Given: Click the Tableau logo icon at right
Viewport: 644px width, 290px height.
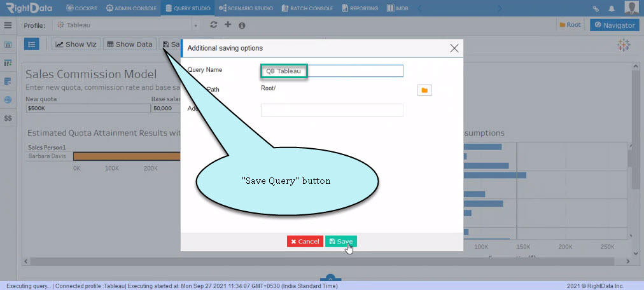Looking at the screenshot, I should [624, 46].
